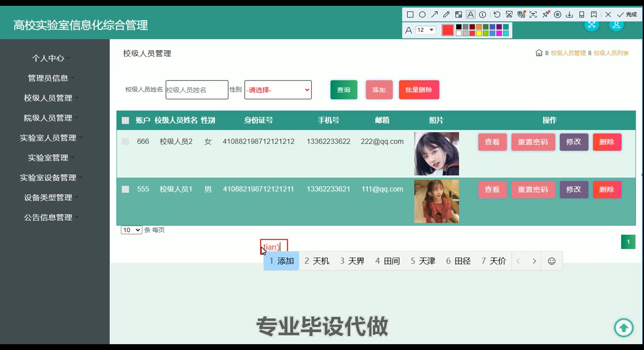Check the box for account 555
Viewport: 644px width, 350px height.
125,189
